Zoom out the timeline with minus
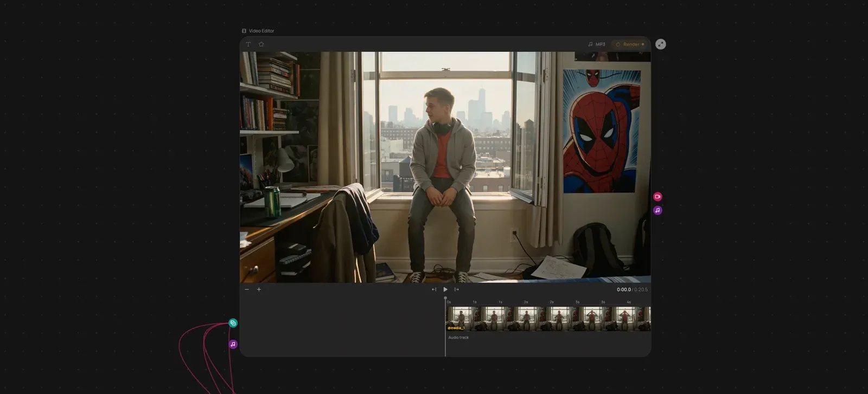The height and width of the screenshot is (394, 868). 247,289
